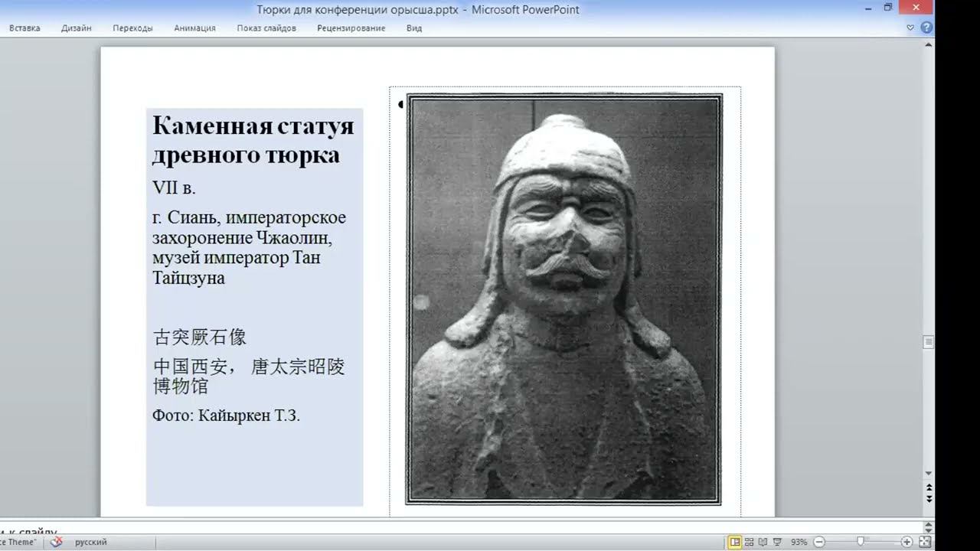The width and height of the screenshot is (980, 551).
Task: Select the stone statue photograph
Action: pos(563,299)
